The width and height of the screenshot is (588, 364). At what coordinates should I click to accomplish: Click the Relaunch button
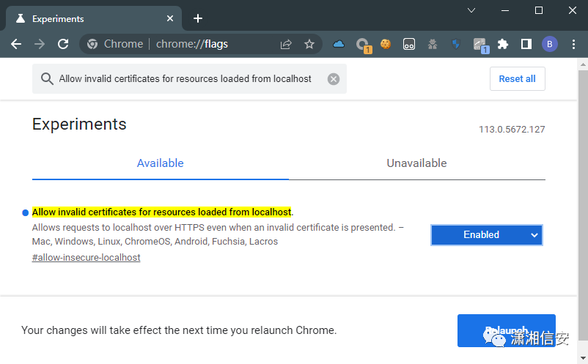coord(506,330)
